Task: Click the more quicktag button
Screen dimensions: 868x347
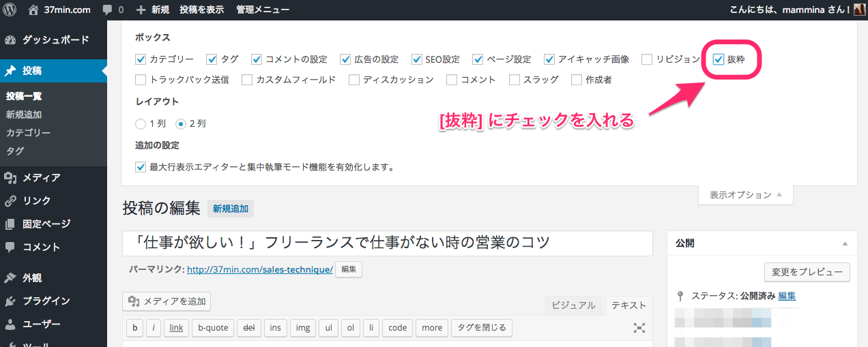Action: (431, 328)
